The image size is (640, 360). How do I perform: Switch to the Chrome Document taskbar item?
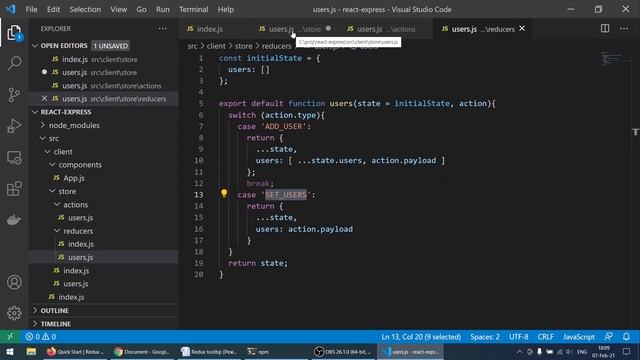coord(142,351)
